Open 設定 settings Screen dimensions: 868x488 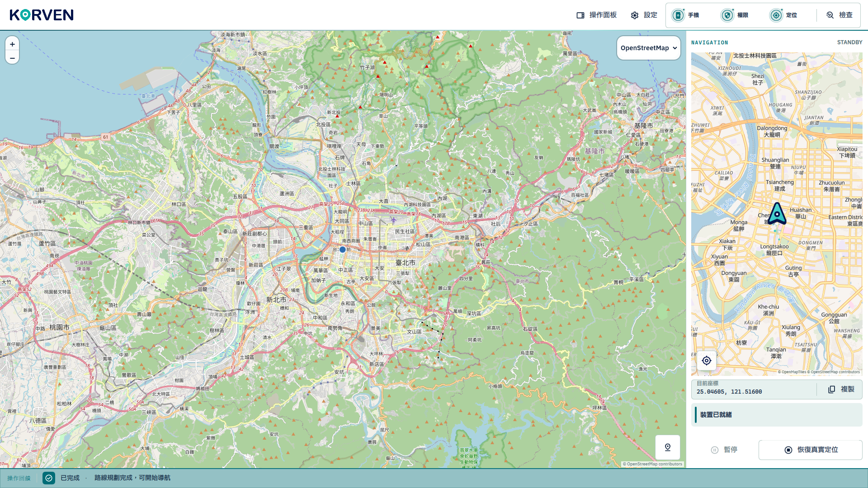(x=644, y=15)
